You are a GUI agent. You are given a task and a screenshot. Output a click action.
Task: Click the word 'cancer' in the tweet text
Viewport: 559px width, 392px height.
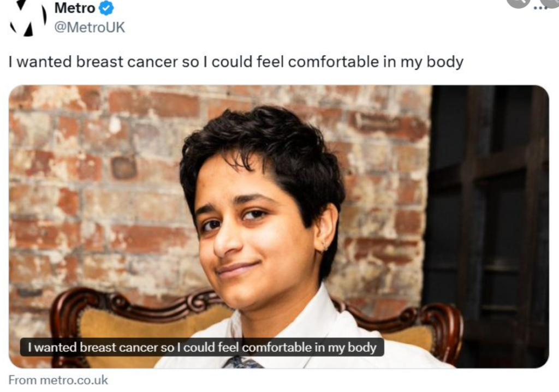click(153, 62)
